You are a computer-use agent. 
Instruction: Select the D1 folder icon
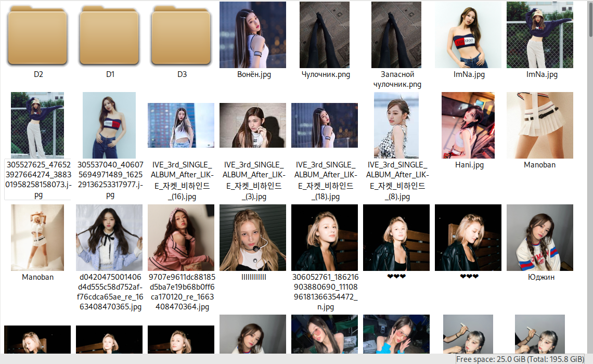(x=110, y=36)
